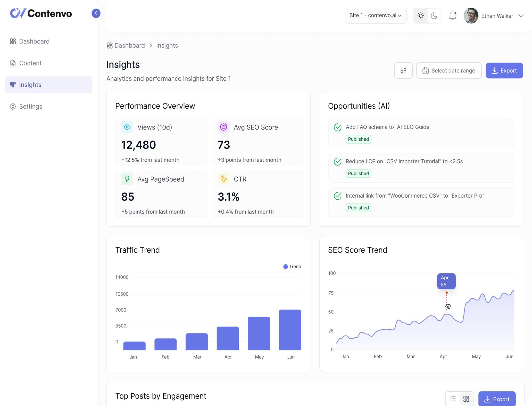The width and height of the screenshot is (532, 406).
Task: Click the calendar icon inside date range button
Action: (x=426, y=70)
